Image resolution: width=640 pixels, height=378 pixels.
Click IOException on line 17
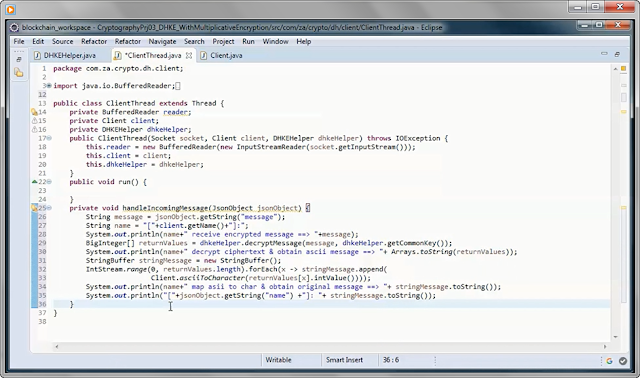[418, 138]
